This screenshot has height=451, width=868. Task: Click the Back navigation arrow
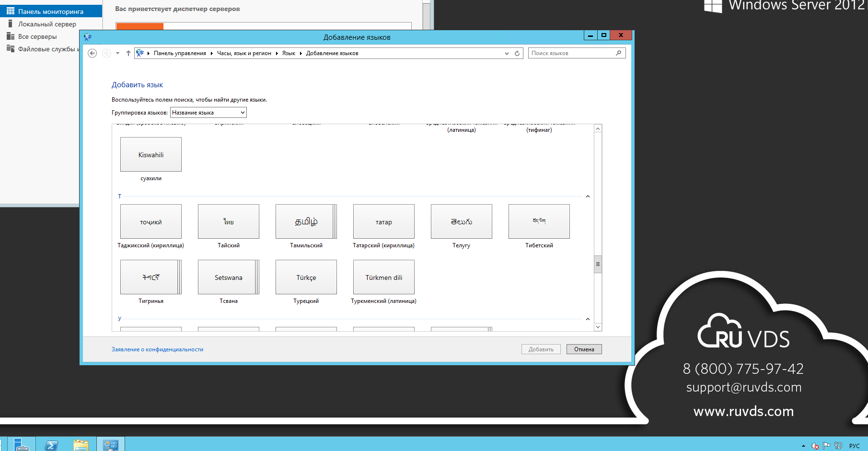pos(93,53)
